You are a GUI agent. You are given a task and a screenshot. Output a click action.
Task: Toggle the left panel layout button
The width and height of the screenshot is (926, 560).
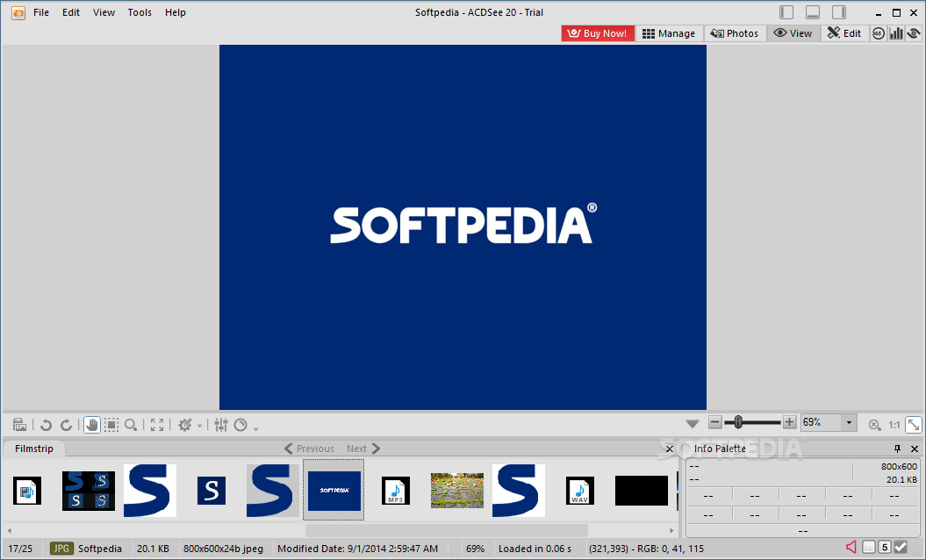coord(786,12)
